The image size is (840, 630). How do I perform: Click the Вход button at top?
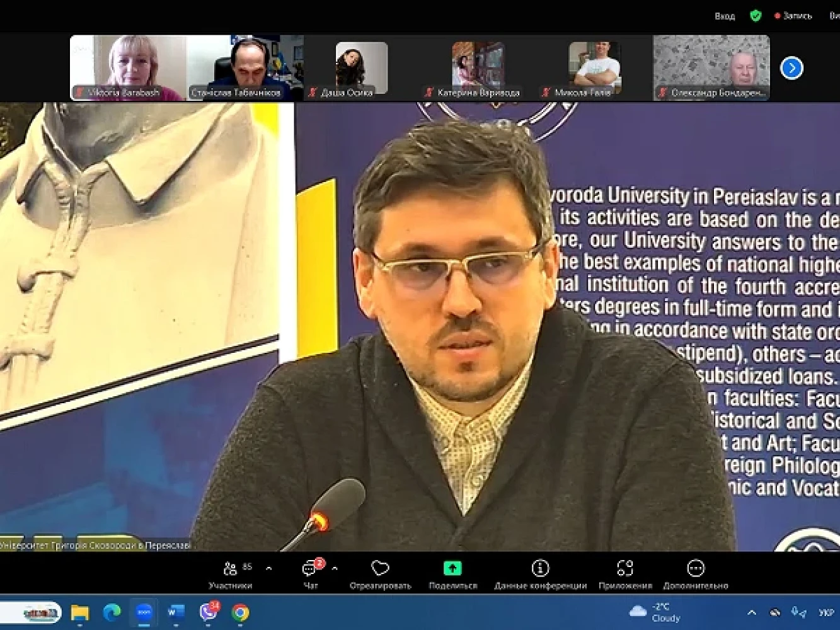[x=725, y=16]
